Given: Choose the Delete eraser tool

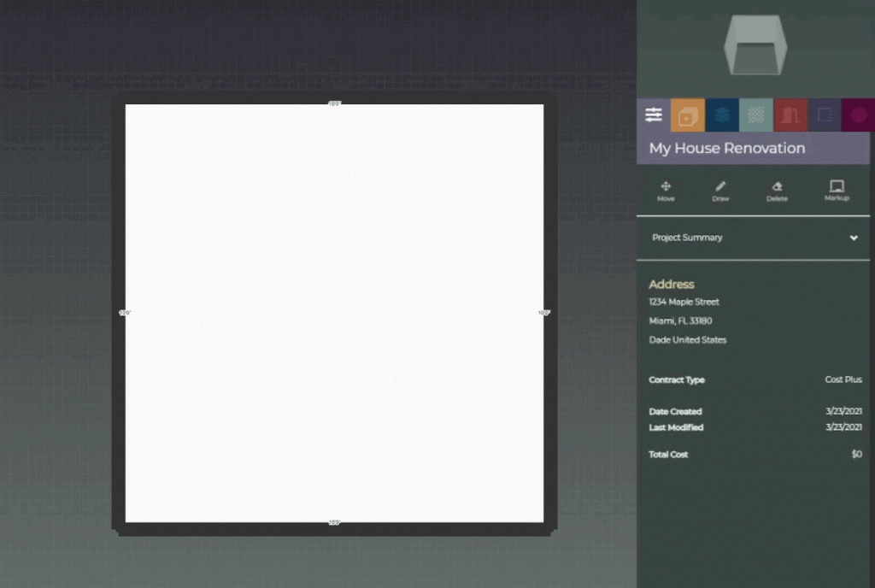Looking at the screenshot, I should (777, 191).
